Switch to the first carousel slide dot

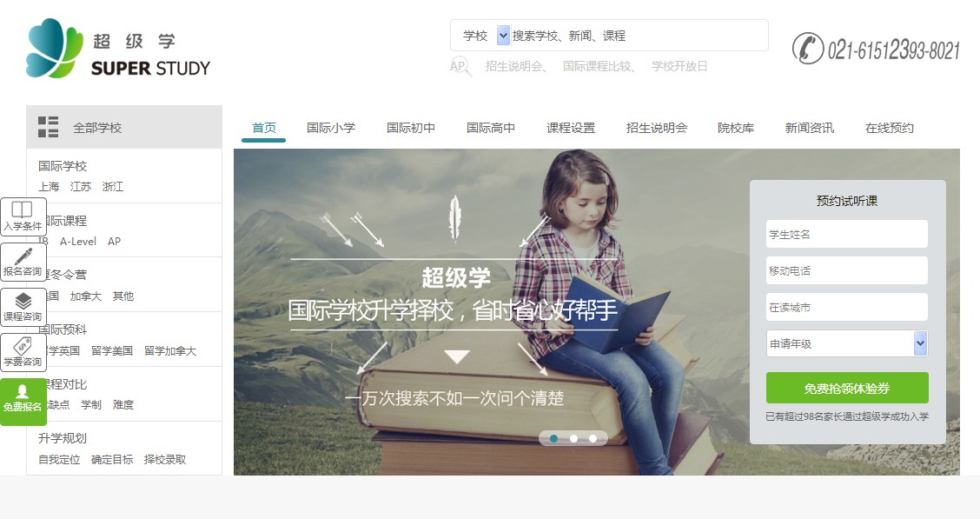click(x=553, y=438)
